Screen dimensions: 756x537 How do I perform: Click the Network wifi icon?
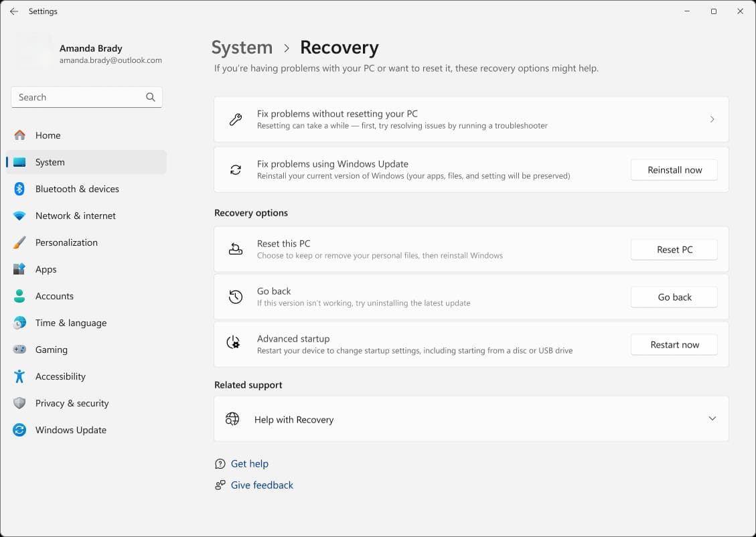pos(19,216)
